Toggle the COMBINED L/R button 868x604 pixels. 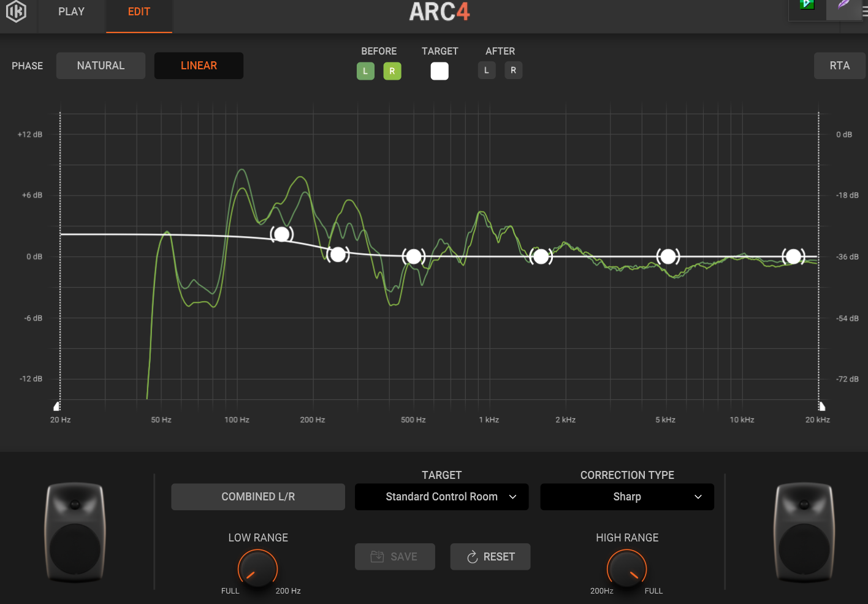258,497
